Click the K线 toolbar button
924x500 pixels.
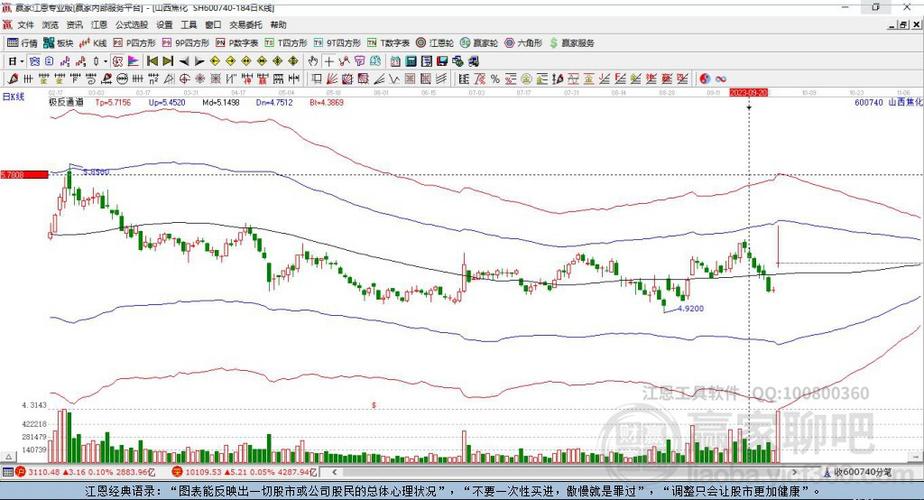(x=93, y=43)
